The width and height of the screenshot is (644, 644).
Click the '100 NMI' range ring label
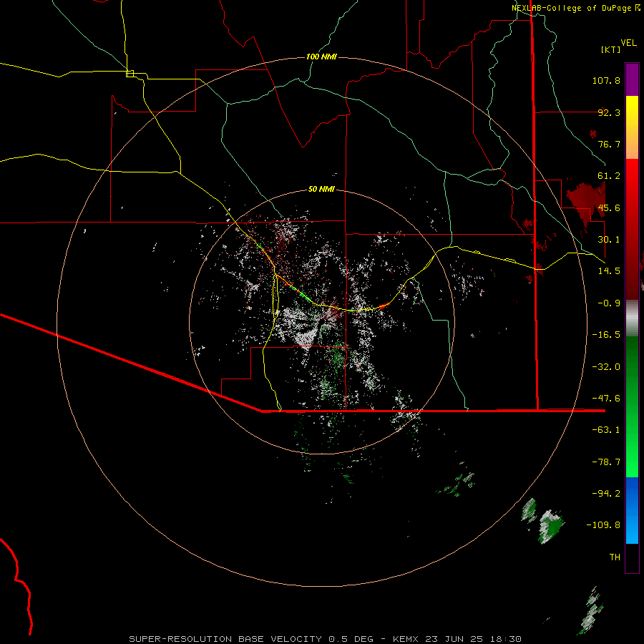pos(321,57)
